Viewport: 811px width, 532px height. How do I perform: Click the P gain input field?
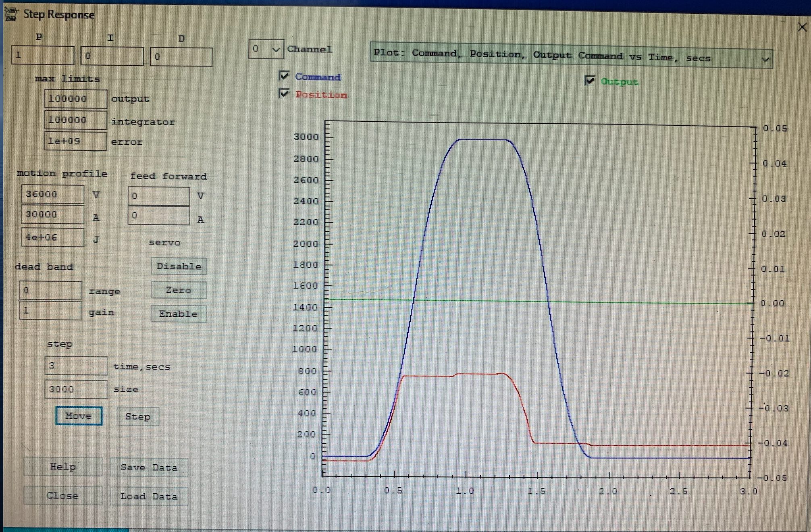point(42,55)
